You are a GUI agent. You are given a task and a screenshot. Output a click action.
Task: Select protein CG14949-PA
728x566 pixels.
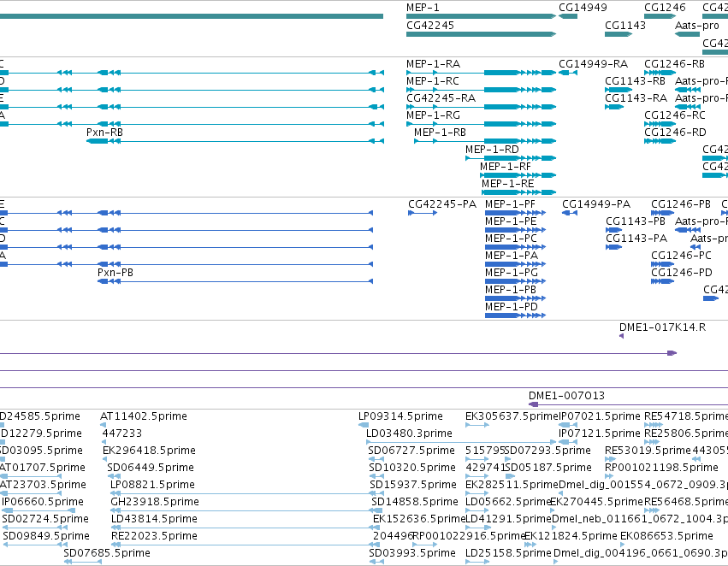point(570,213)
